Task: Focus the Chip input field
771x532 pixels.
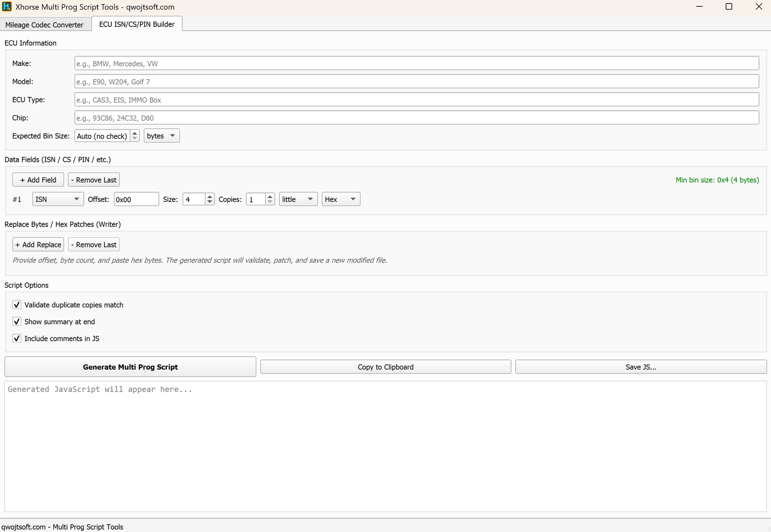Action: click(417, 118)
